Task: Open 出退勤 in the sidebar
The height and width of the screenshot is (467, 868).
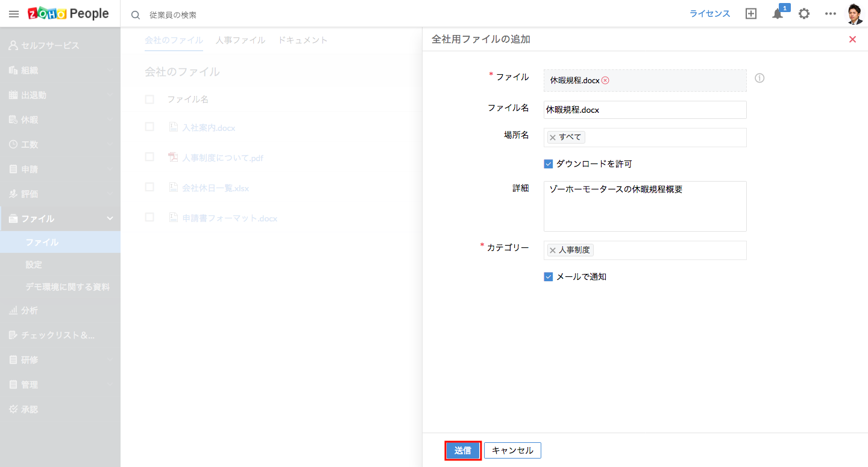Action: [34, 95]
